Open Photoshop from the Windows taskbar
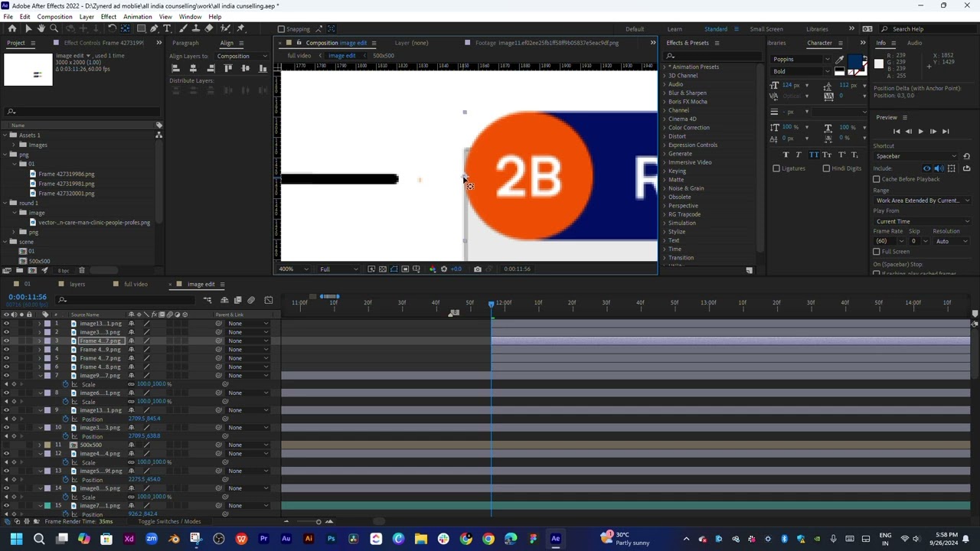This screenshot has height=551, width=980. click(331, 539)
